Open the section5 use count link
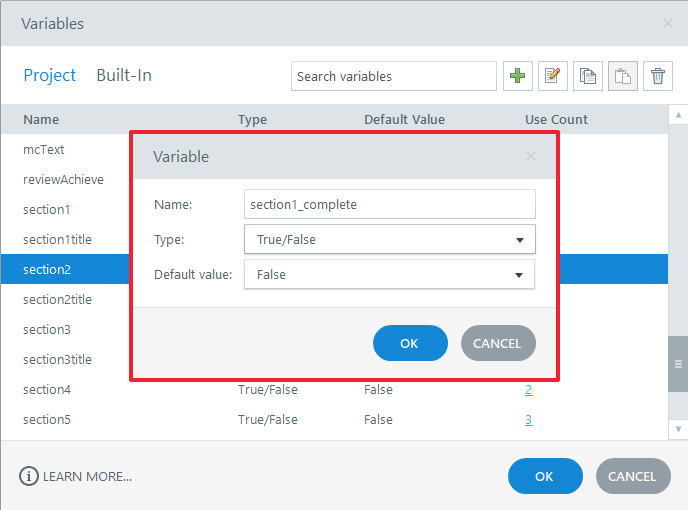 [x=529, y=420]
